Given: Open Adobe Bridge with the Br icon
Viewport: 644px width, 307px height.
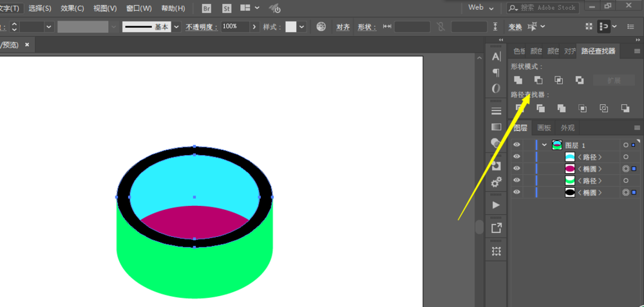Looking at the screenshot, I should point(207,8).
